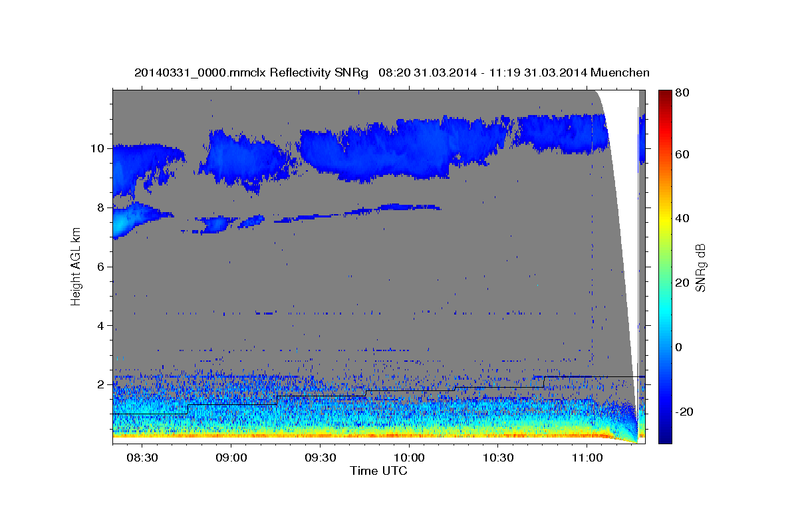798x532 pixels.
Task: Click the 'Time UTC' x-axis label
Action: [x=378, y=471]
